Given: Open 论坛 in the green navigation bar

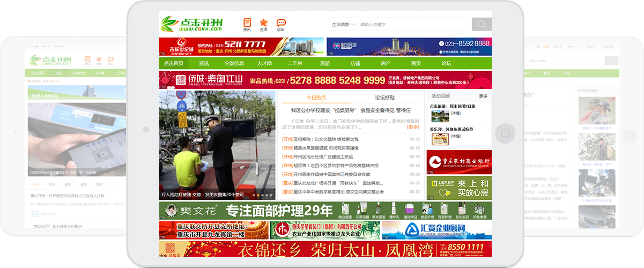Looking at the screenshot, I should tap(446, 63).
